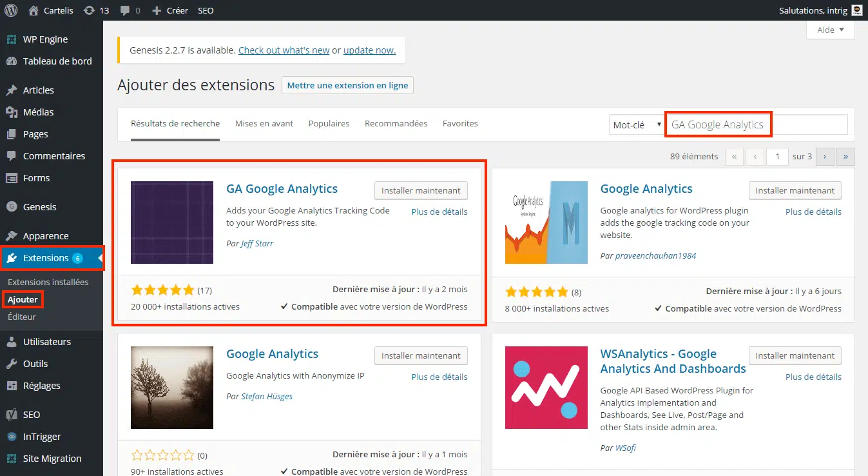Click the WordPress logo in admin bar
The image size is (868, 476).
tap(11, 10)
